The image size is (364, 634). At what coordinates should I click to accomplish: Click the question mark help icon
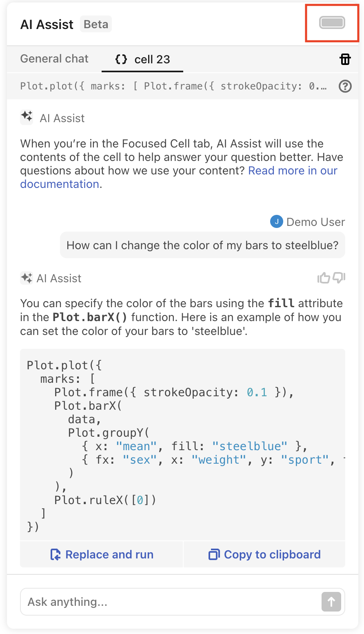pos(345,86)
